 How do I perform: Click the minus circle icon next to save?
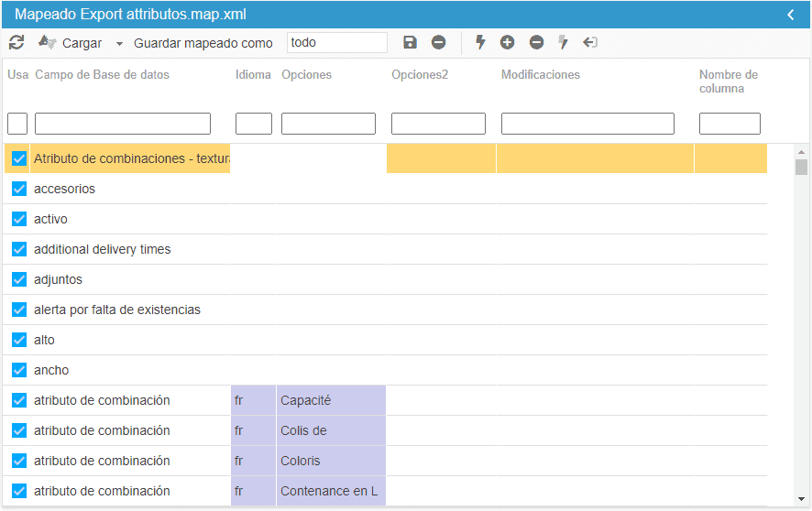(x=439, y=43)
